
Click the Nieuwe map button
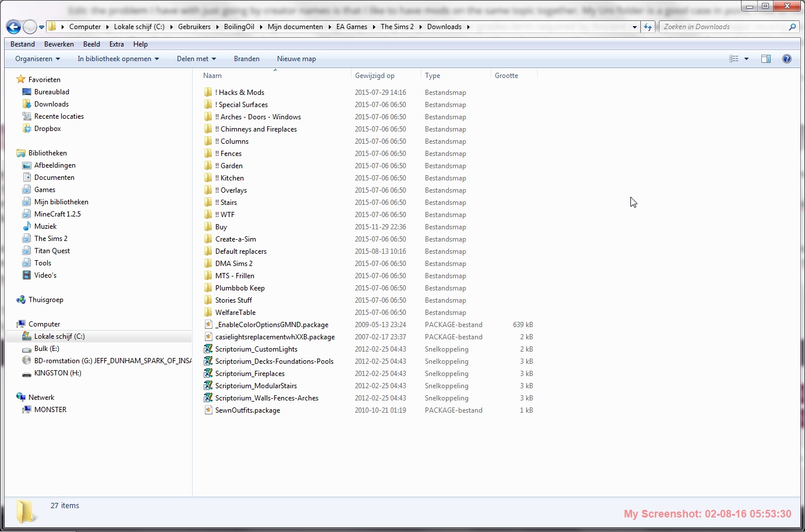(x=296, y=59)
